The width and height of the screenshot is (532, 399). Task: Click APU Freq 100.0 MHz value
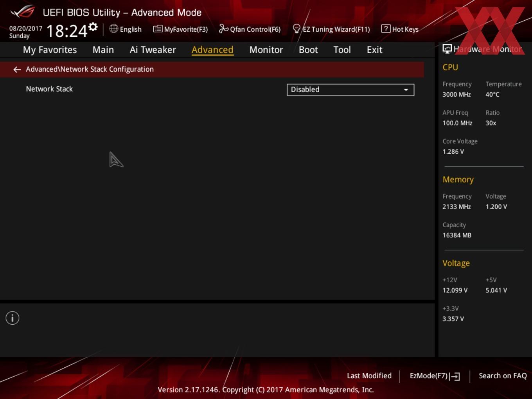point(457,123)
